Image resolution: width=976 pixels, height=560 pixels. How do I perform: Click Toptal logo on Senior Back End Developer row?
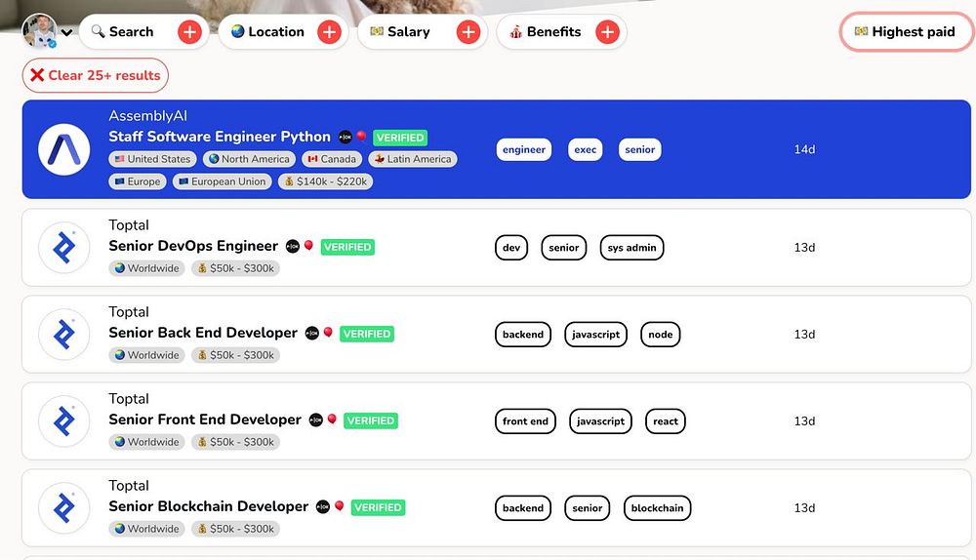click(x=64, y=334)
